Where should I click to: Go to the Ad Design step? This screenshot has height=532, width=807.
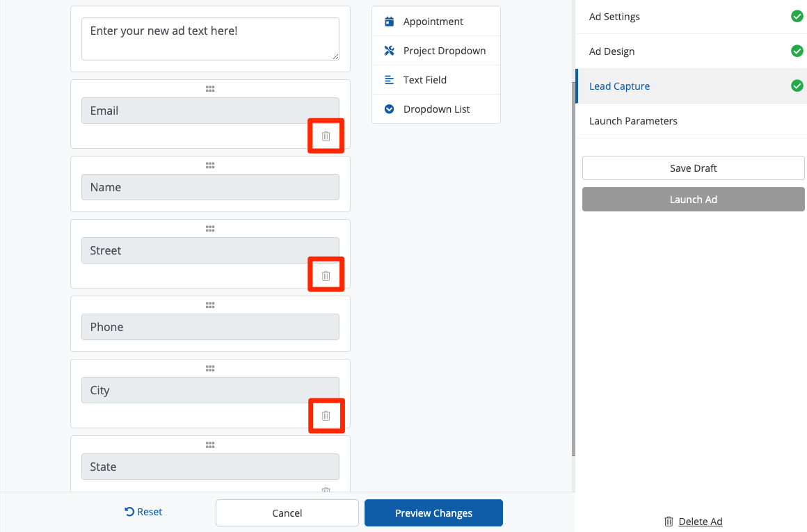coord(612,51)
